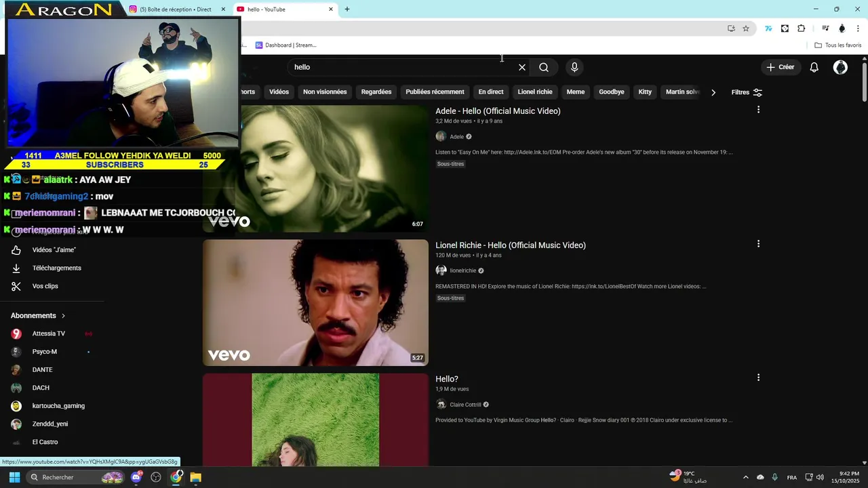Click the microphone icon in system tray
This screenshot has width=868, height=488.
pos(774,477)
